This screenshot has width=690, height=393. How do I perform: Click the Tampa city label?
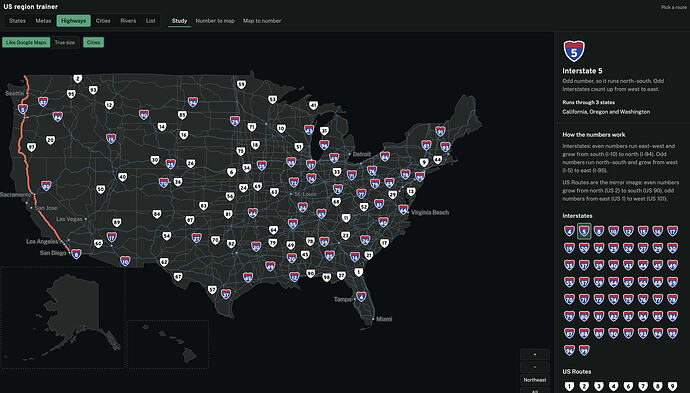pos(342,299)
